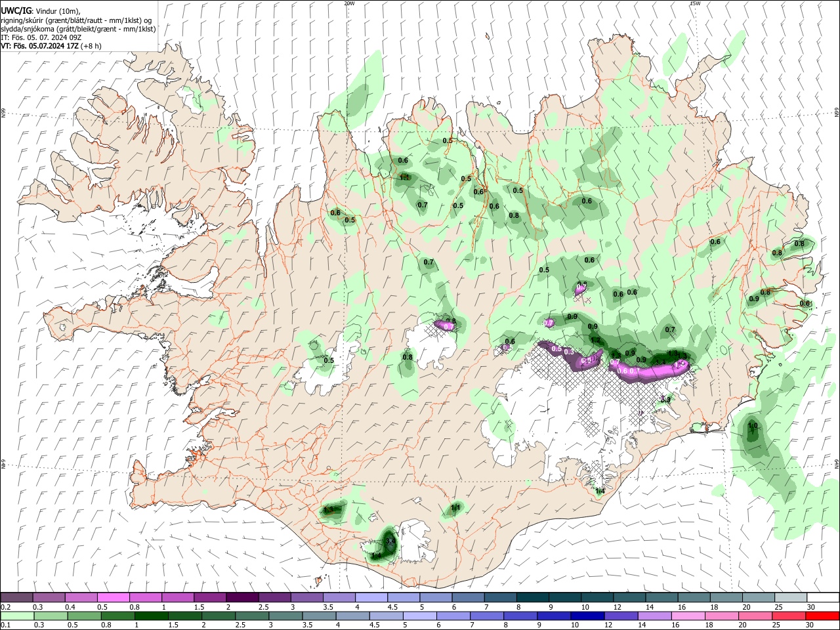Pick the white swatch after 30 in snow scale
Screen dimensions: 840x630
click(823, 597)
